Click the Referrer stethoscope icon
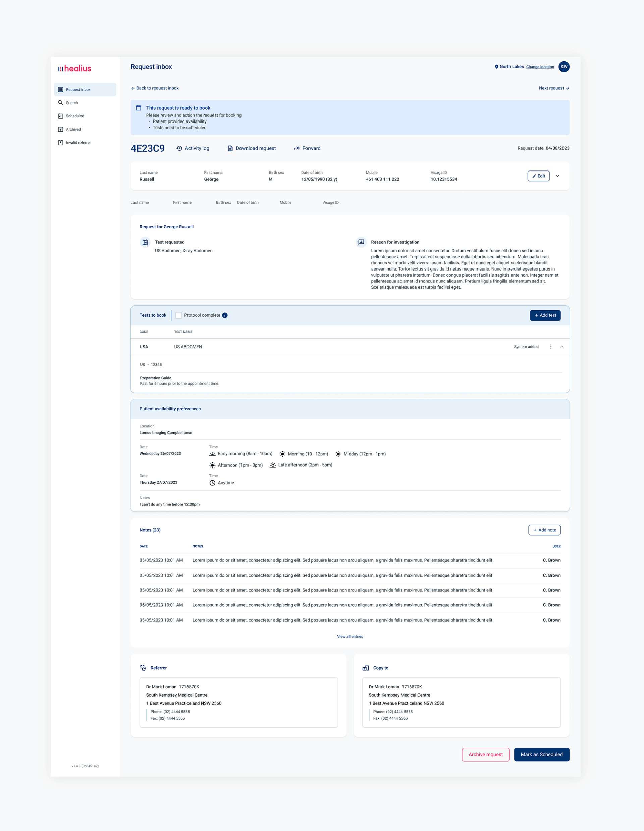Viewport: 644px width, 831px height. 143,668
